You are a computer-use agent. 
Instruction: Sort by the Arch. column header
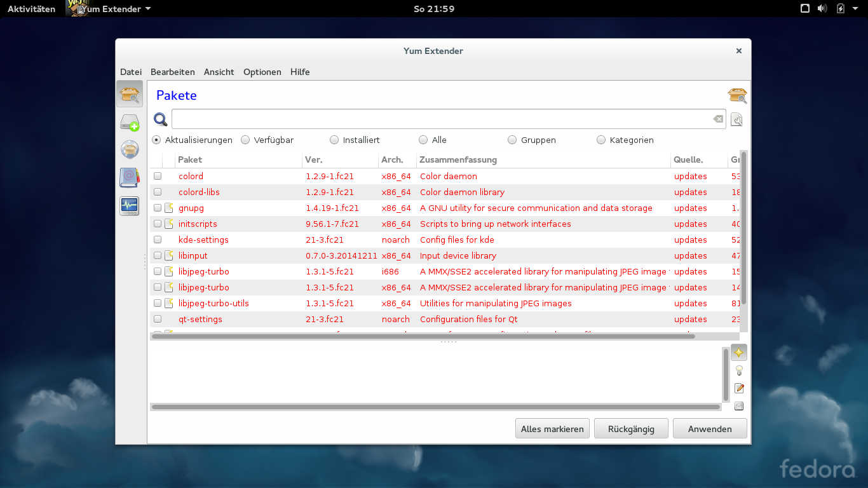tap(397, 159)
